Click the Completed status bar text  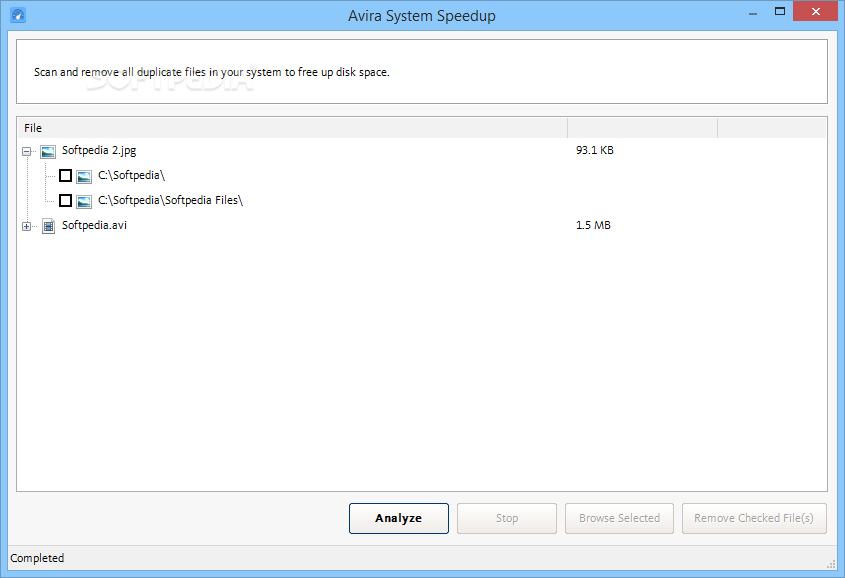point(37,558)
